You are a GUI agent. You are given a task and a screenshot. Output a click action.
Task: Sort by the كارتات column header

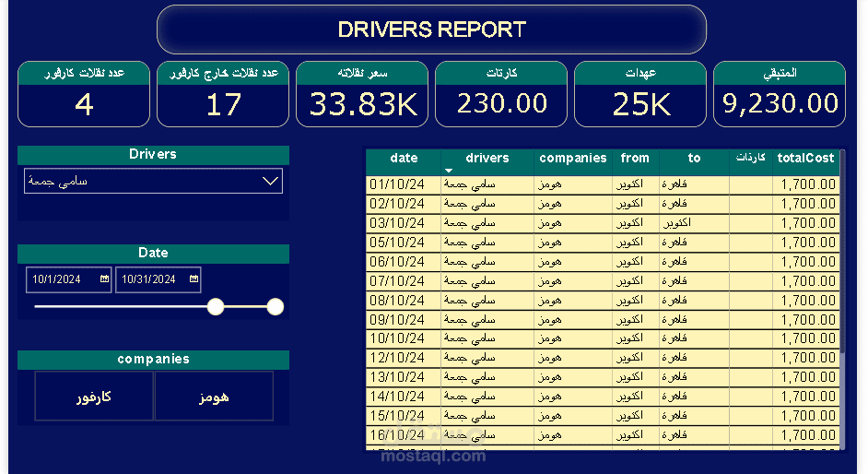[x=751, y=158]
